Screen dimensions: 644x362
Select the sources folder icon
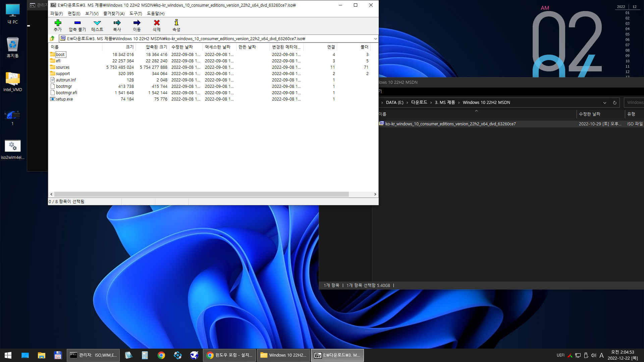tap(53, 67)
